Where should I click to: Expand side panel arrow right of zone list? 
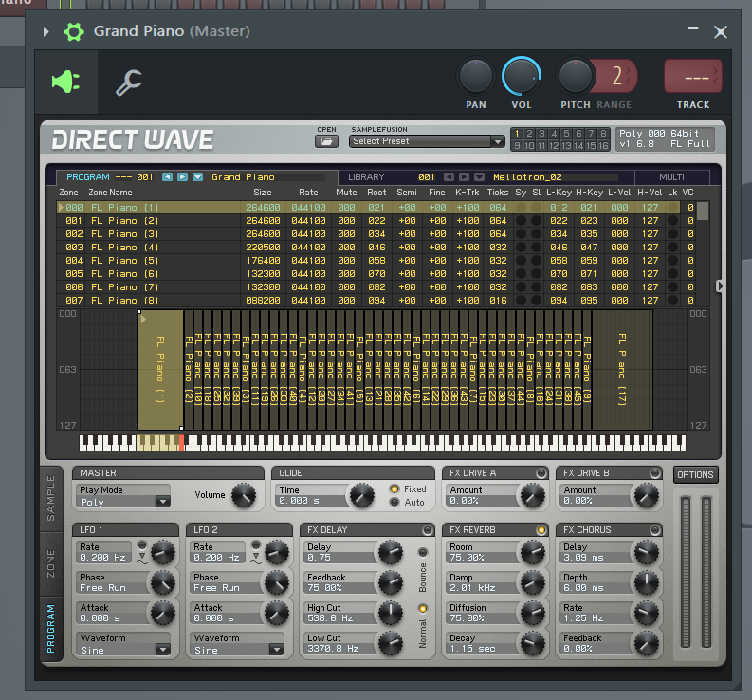720,286
